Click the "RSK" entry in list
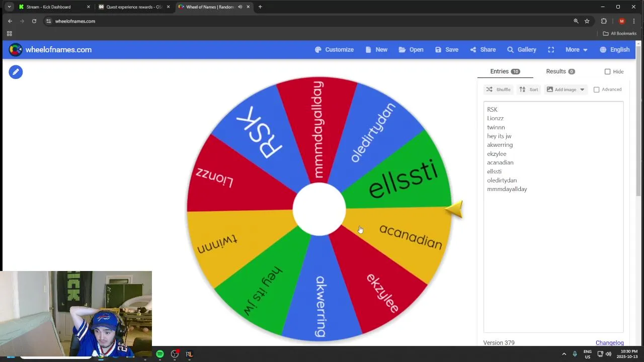This screenshot has width=644, height=362. point(492,110)
